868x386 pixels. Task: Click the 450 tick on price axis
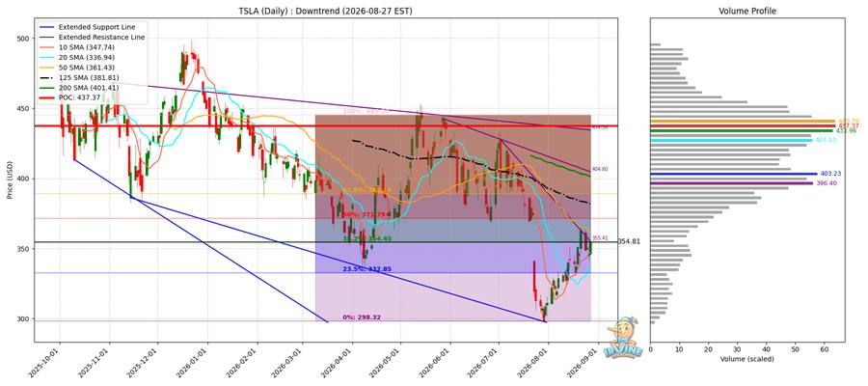[23, 108]
